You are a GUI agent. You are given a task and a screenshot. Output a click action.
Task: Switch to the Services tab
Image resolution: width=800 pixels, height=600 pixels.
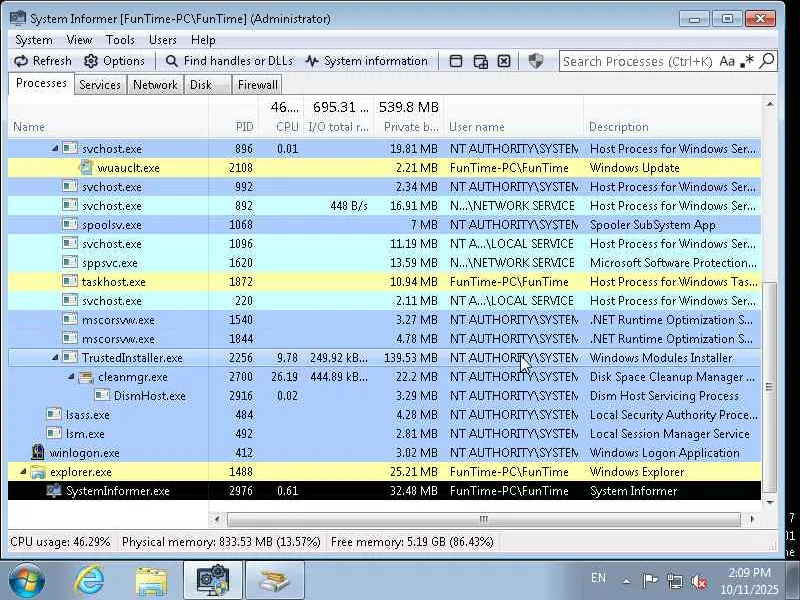click(x=99, y=85)
